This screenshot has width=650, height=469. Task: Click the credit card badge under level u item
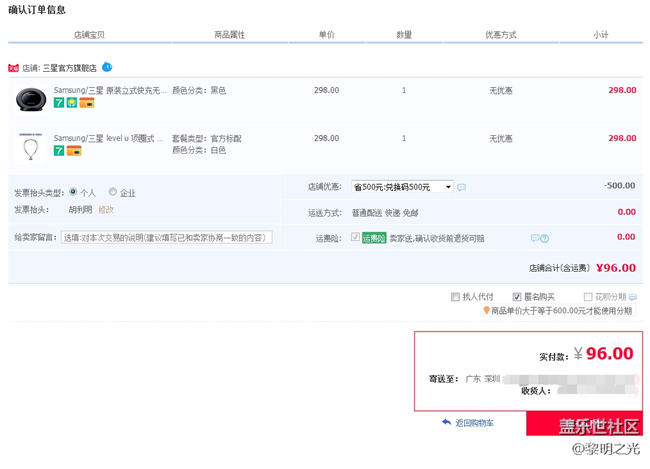74,151
